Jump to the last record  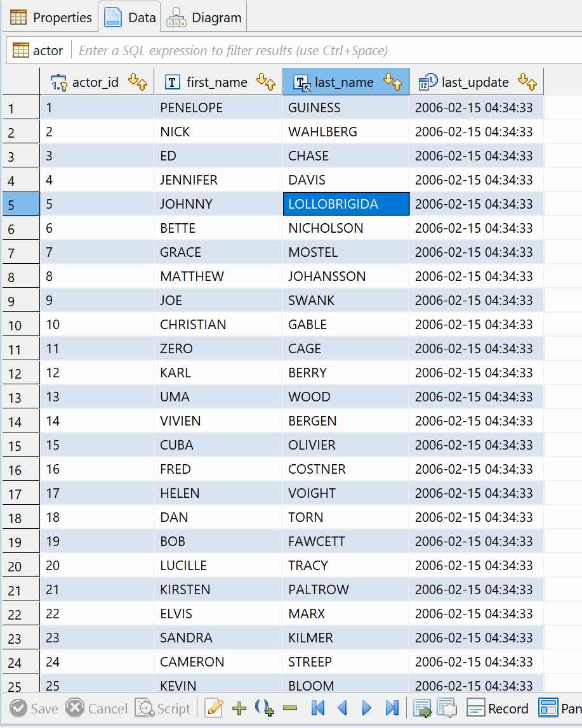pos(392,708)
